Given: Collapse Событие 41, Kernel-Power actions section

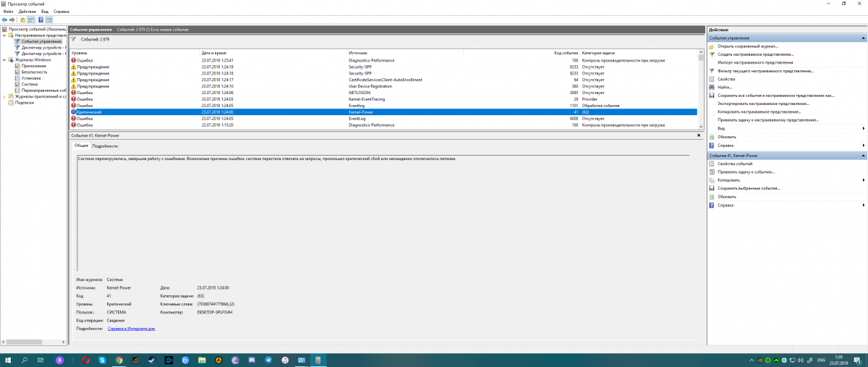Looking at the screenshot, I should pyautogui.click(x=862, y=156).
